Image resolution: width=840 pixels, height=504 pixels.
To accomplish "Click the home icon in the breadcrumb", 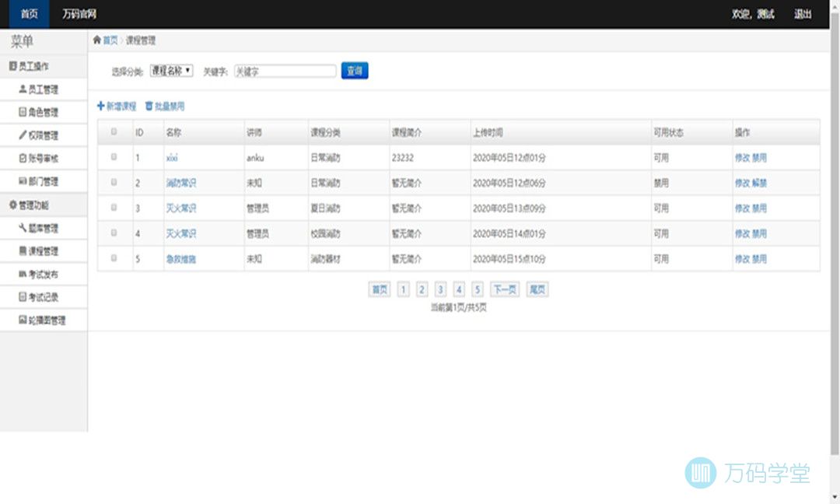I will tap(97, 40).
